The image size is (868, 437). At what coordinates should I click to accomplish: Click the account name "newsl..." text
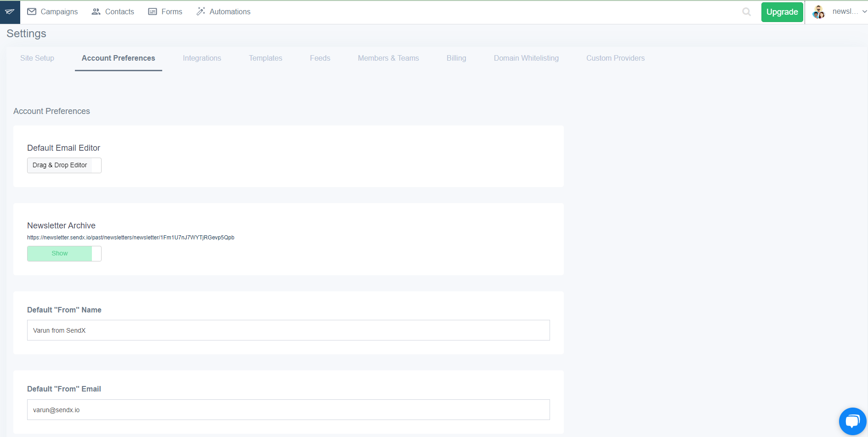click(x=845, y=11)
